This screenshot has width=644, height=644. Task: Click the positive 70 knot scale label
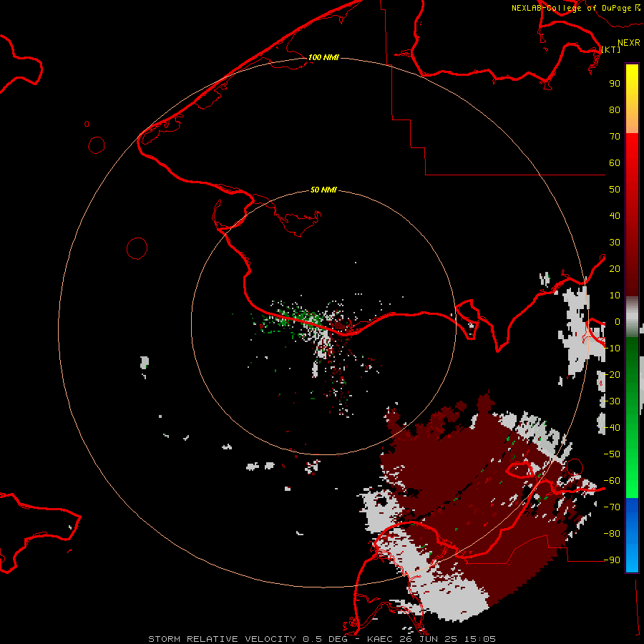[615, 137]
